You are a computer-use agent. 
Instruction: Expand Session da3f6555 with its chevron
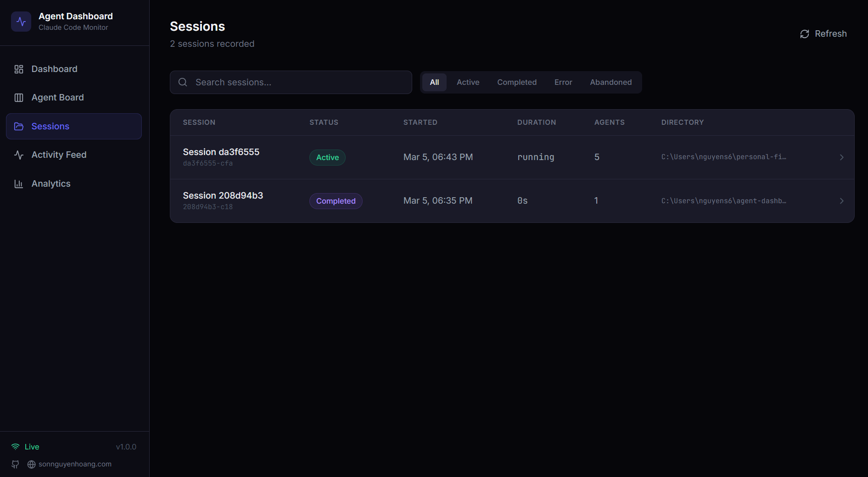coord(841,157)
